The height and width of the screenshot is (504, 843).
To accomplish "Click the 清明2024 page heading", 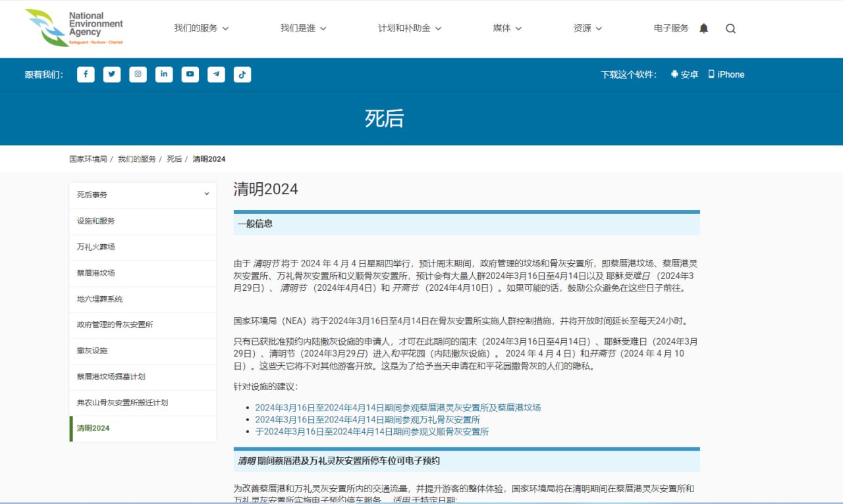I will (x=266, y=189).
